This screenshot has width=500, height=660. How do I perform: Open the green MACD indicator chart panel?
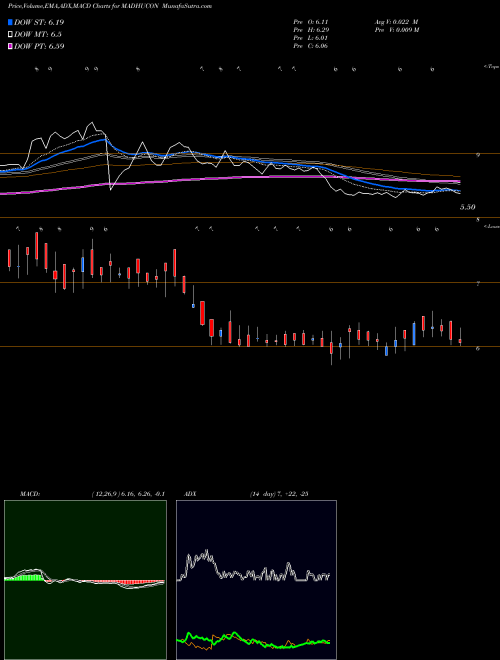(85, 580)
